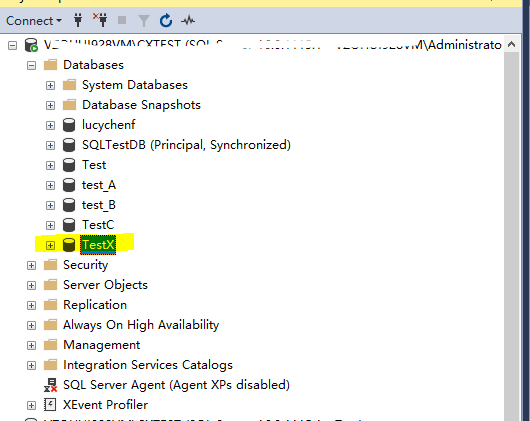This screenshot has height=421, width=530.
Task: Open the Activity Monitor pulse icon
Action: (188, 21)
